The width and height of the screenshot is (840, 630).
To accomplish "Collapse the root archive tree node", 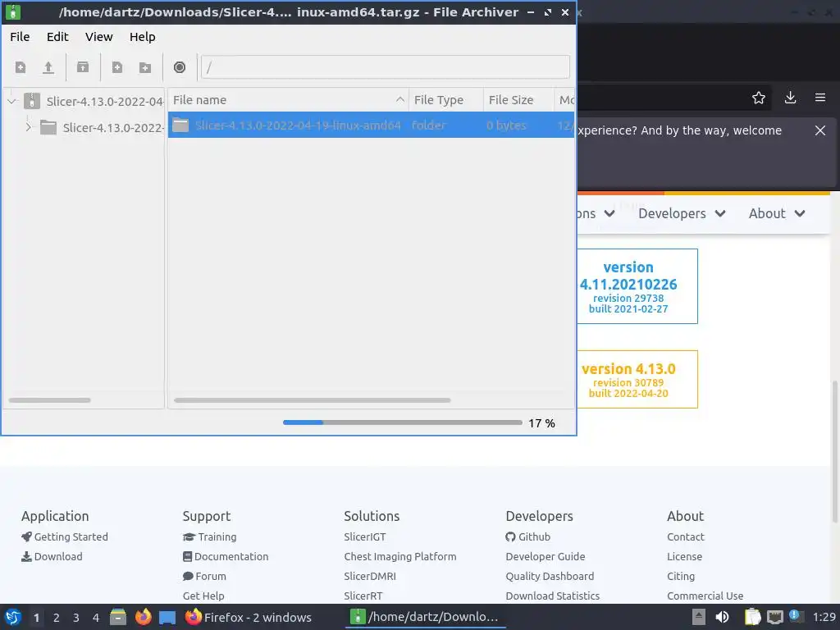I will (11, 101).
